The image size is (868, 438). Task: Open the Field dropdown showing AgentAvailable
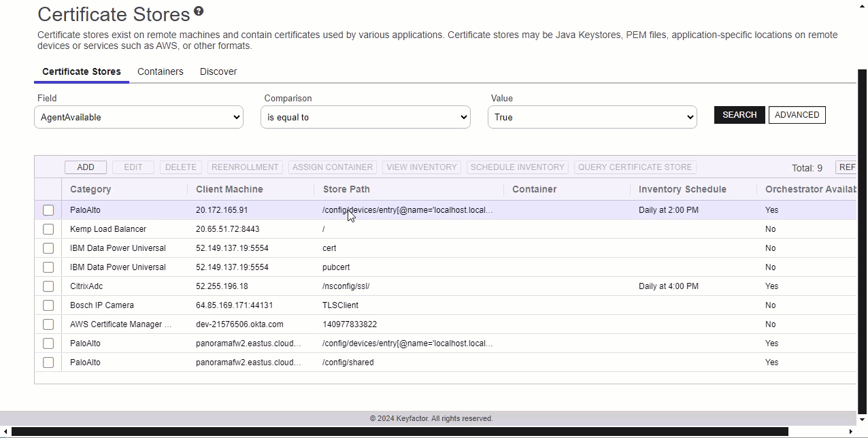[x=139, y=117]
